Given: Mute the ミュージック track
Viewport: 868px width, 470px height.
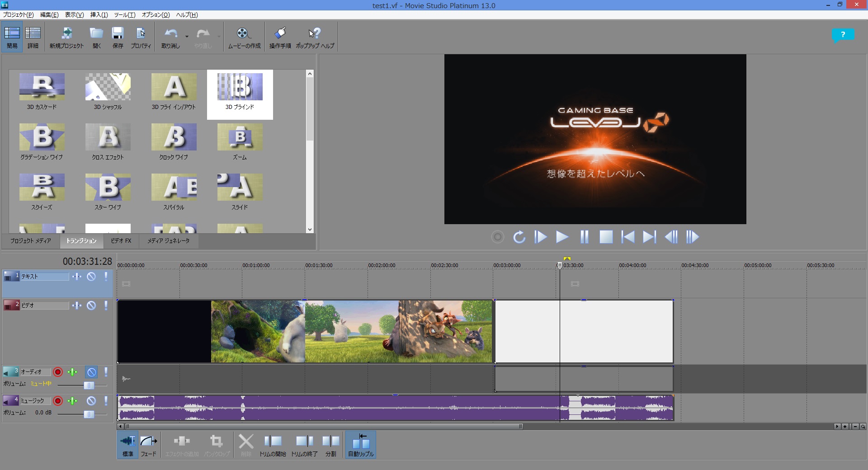Looking at the screenshot, I should click(91, 401).
